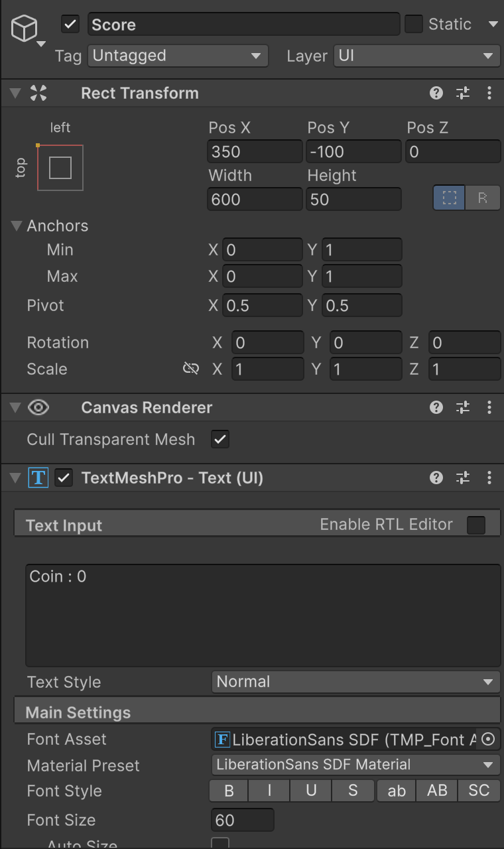Viewport: 504px width, 849px height.
Task: Click the GameObject cube icon
Action: pyautogui.click(x=25, y=29)
